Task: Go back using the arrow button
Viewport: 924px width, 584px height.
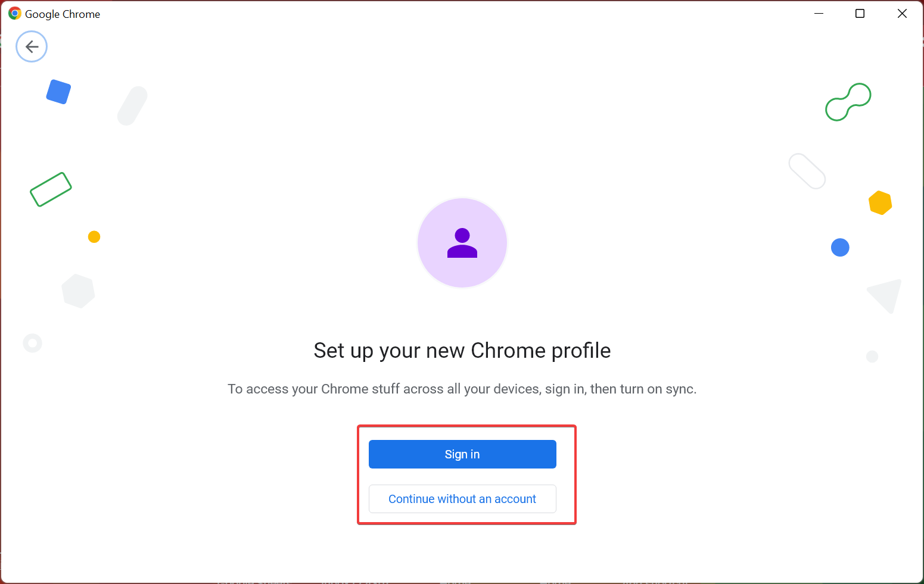Action: 32,46
